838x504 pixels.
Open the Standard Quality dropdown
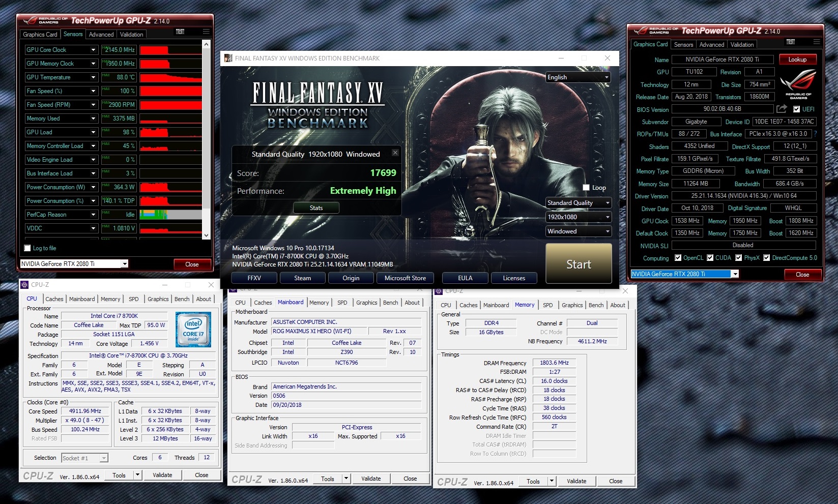click(x=578, y=203)
